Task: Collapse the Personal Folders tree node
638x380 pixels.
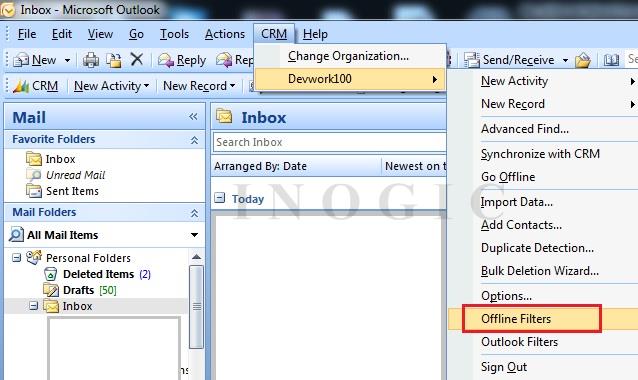Action: pos(16,258)
